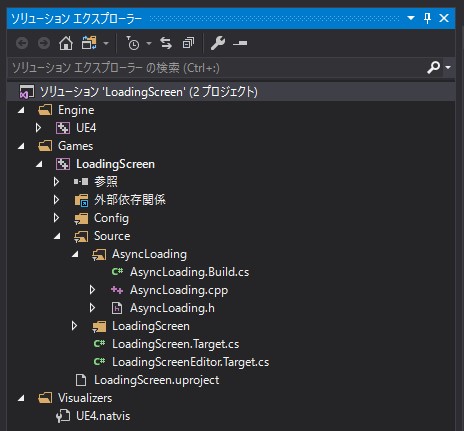
Task: Select AsyncLoading.cpp file name
Action: coord(179,290)
